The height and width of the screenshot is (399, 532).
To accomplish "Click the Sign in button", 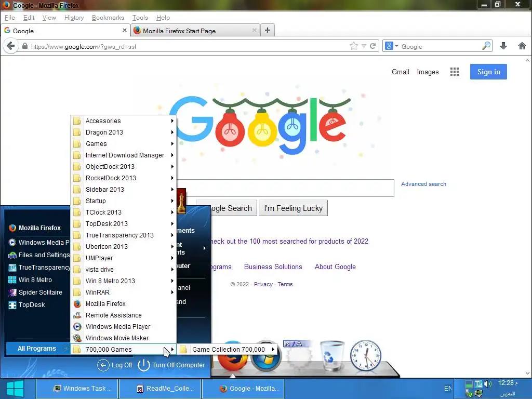I will click(488, 72).
